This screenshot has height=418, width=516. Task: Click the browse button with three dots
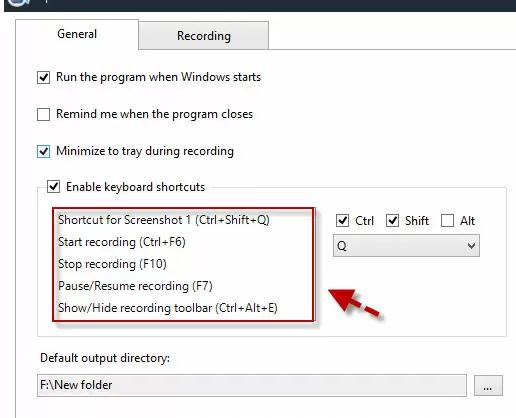(488, 386)
